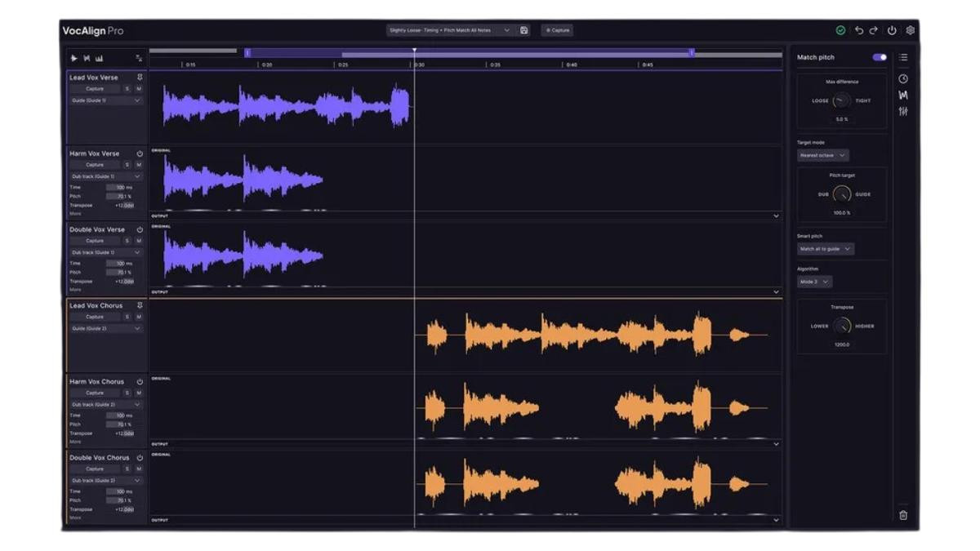The height and width of the screenshot is (551, 980).
Task: Click the Time value field on Harm Vox Verse
Action: pyautogui.click(x=119, y=188)
